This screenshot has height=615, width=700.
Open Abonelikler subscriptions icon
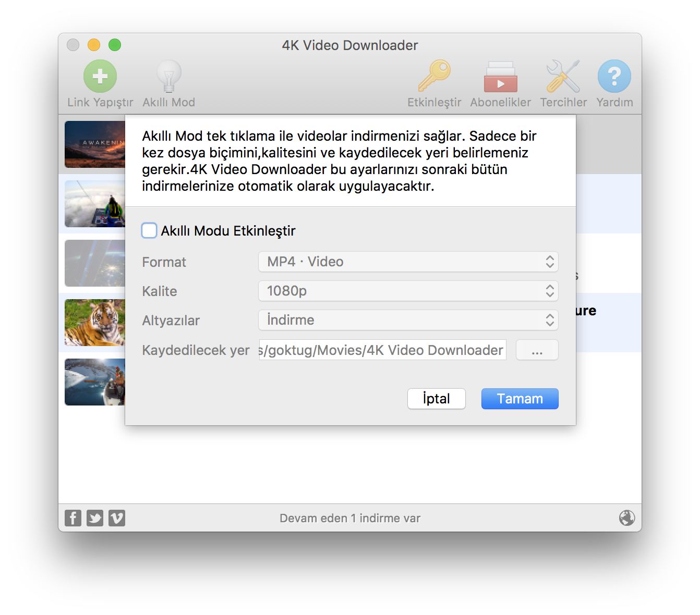[x=500, y=77]
